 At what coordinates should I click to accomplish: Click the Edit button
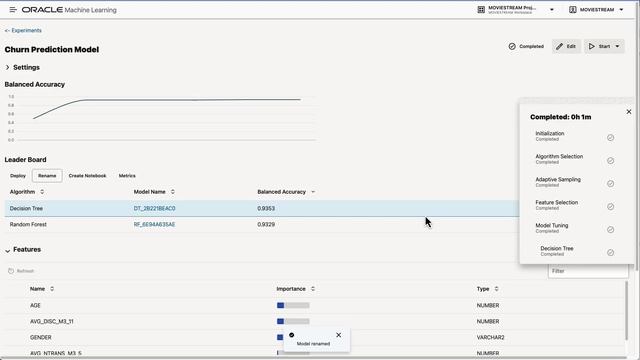[x=566, y=47]
